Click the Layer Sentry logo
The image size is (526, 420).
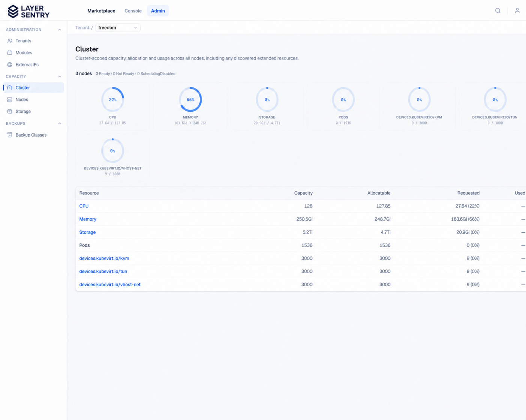(x=28, y=12)
